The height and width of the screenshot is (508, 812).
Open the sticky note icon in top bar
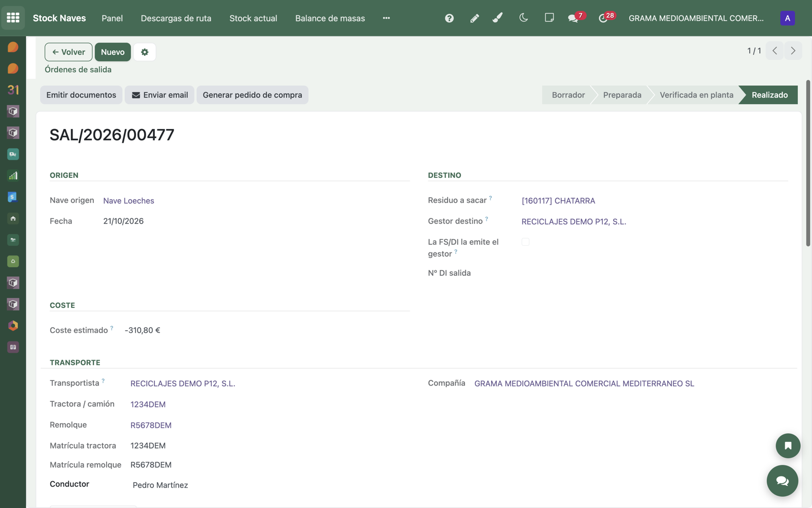point(549,18)
